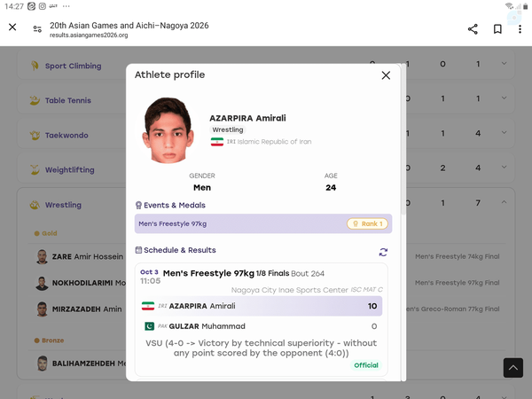Open site settings icon beside page title
Screen dimensions: 532x399
click(37, 29)
